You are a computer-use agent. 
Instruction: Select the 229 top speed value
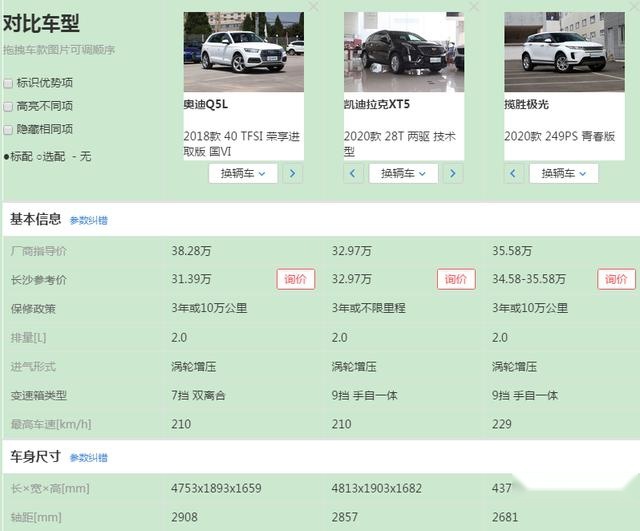pos(502,424)
